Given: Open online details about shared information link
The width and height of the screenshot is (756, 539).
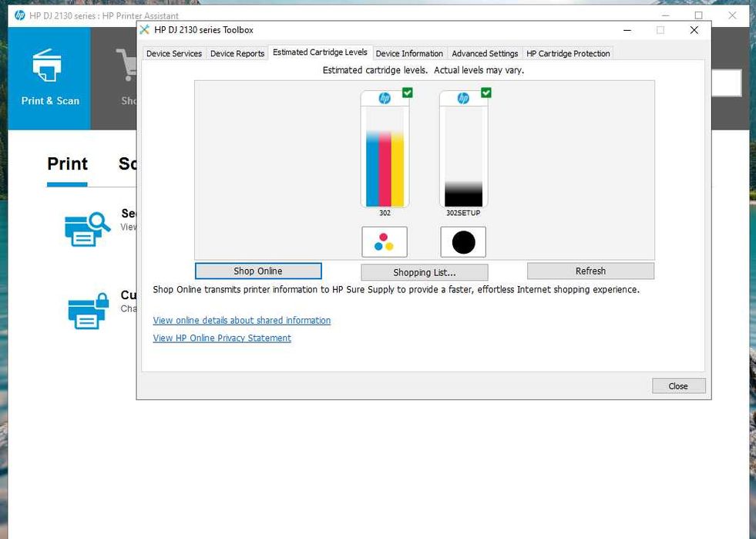Looking at the screenshot, I should pyautogui.click(x=241, y=321).
